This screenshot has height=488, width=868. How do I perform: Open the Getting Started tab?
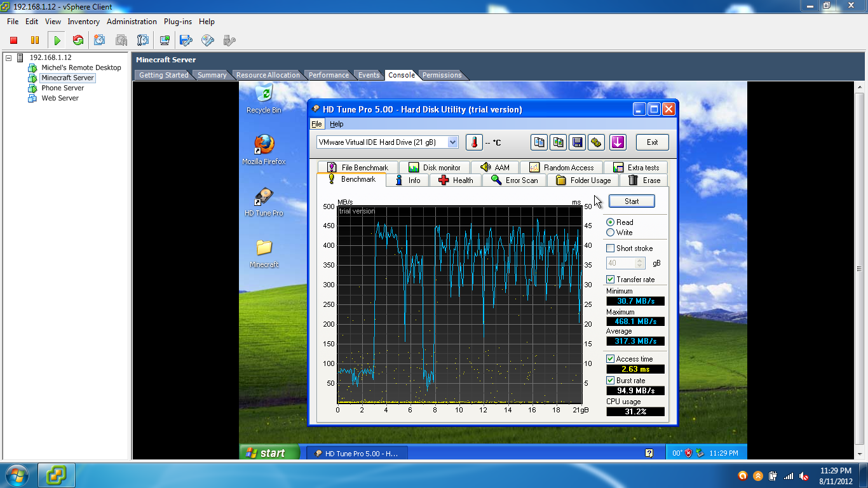[x=163, y=75]
